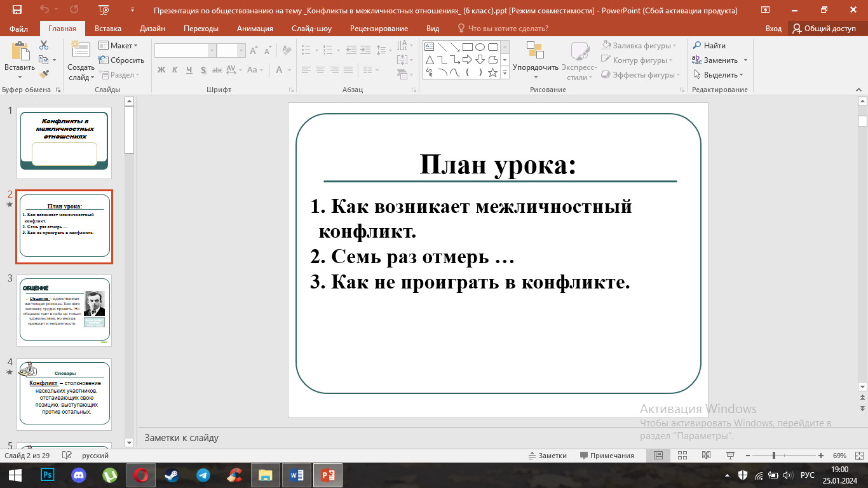Launch Telegram from the taskbar

pos(203,475)
